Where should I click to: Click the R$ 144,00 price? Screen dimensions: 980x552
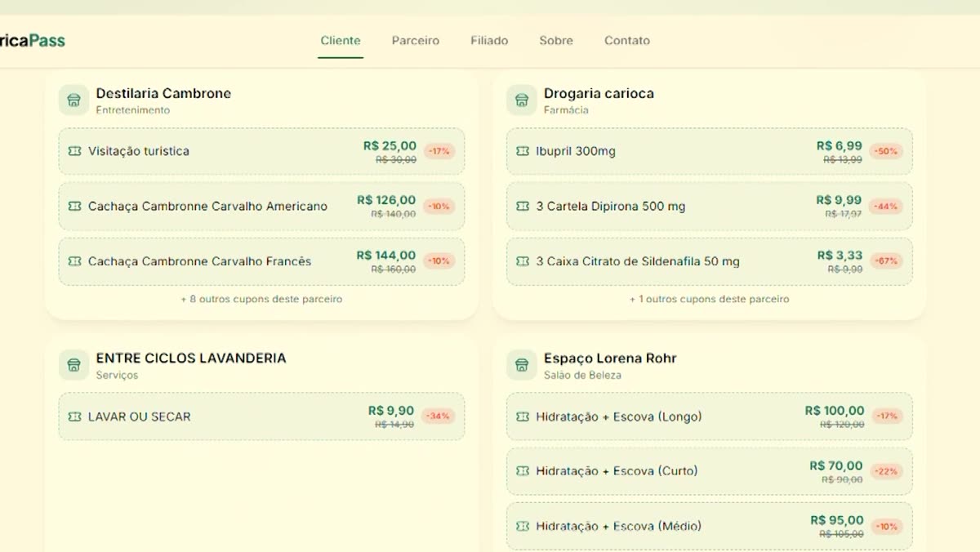pyautogui.click(x=386, y=256)
